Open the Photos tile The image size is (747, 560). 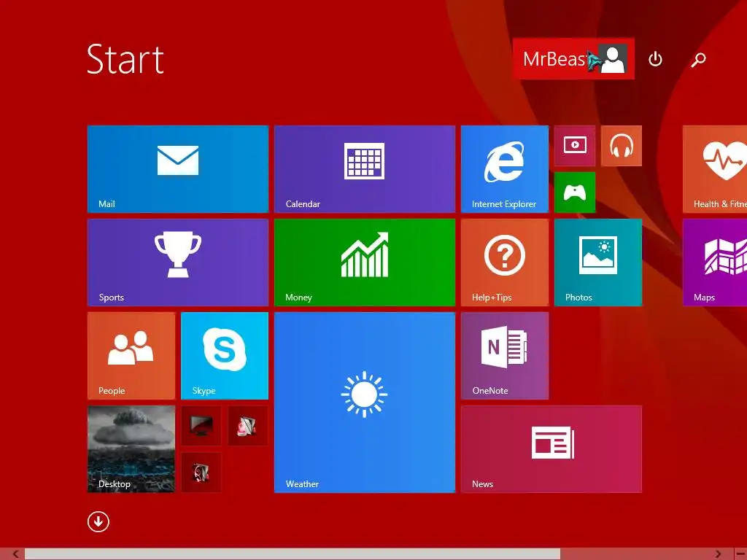[x=598, y=262]
